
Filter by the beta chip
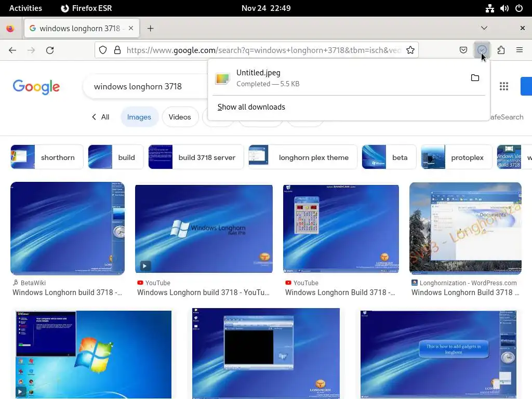(x=389, y=157)
